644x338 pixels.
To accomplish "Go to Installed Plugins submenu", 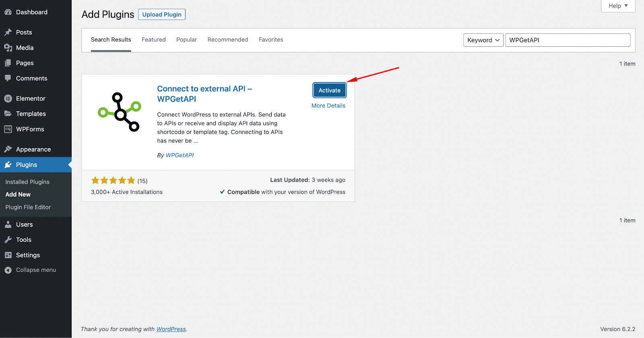I will [27, 182].
